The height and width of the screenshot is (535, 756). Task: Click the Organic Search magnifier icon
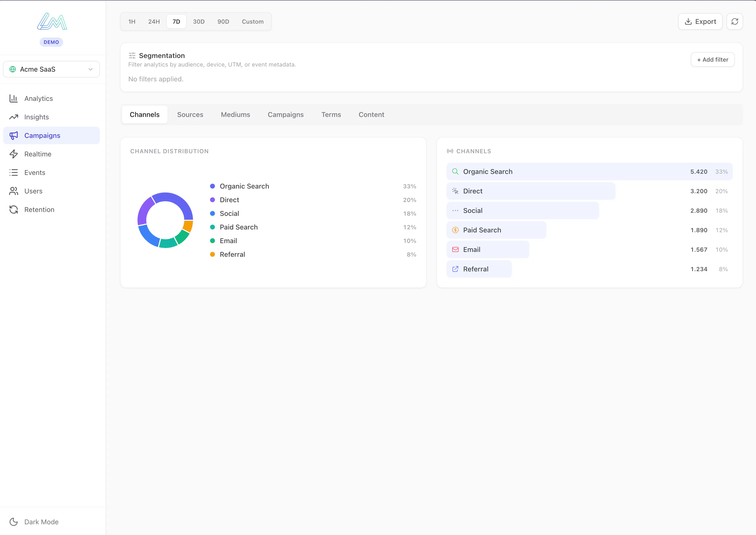pyautogui.click(x=455, y=172)
